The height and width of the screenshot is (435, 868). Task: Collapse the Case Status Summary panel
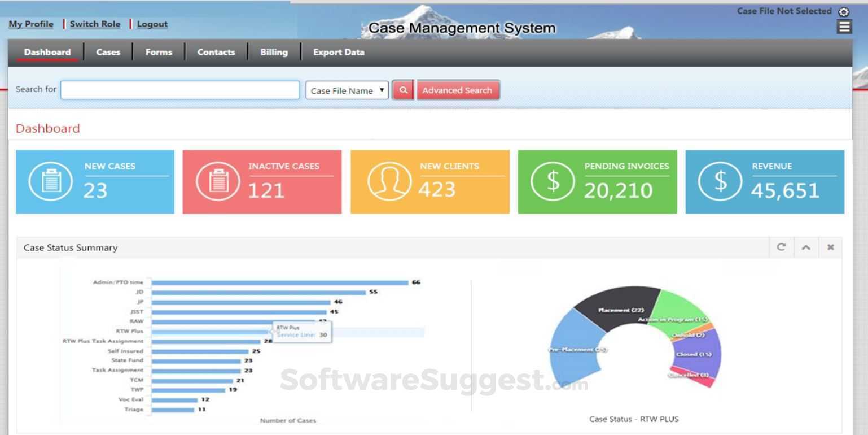[806, 247]
